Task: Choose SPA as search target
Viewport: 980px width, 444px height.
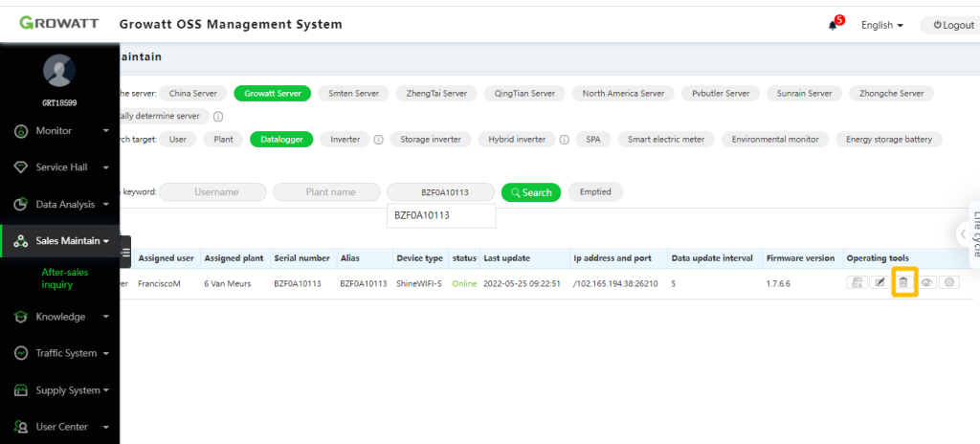Action: (x=593, y=140)
